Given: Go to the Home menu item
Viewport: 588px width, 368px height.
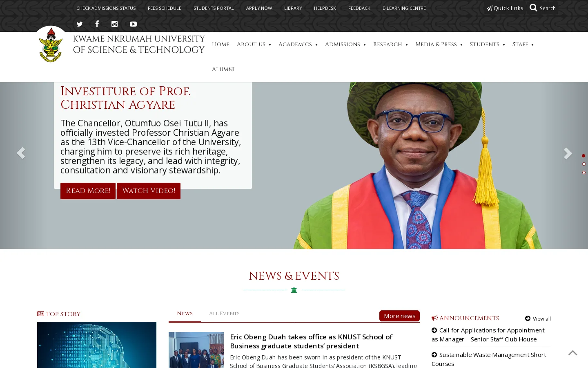Looking at the screenshot, I should click(220, 45).
